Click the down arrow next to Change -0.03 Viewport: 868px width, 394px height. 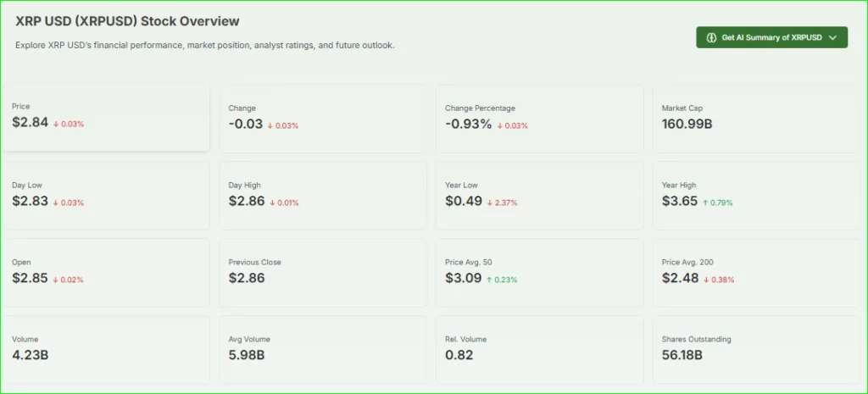click(270, 125)
